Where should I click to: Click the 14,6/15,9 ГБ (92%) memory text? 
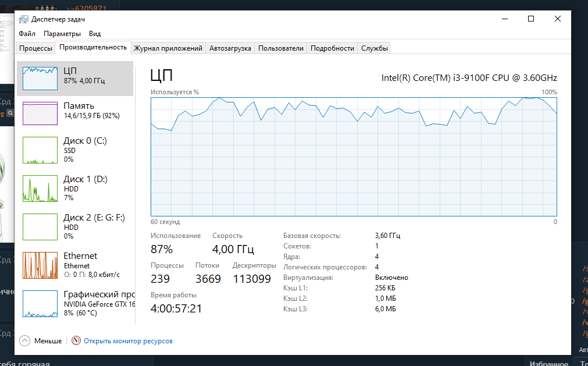click(x=92, y=116)
